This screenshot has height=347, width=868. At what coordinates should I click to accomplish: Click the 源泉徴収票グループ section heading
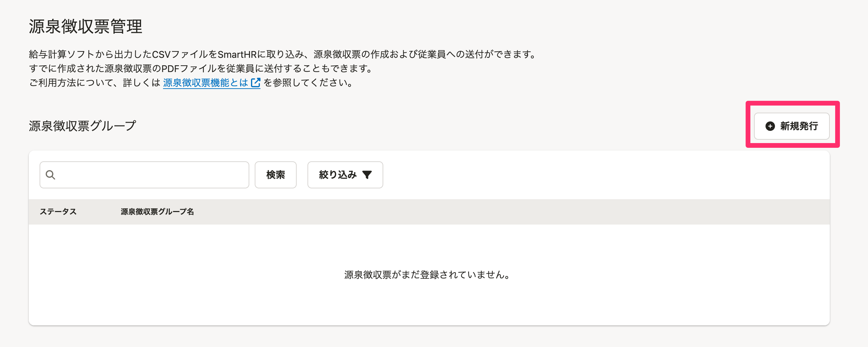point(82,126)
